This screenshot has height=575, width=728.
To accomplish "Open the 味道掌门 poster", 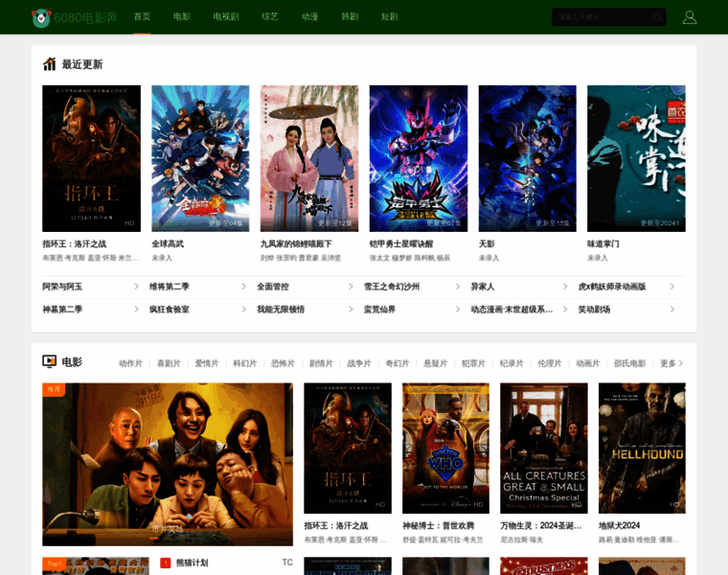I will click(x=636, y=158).
